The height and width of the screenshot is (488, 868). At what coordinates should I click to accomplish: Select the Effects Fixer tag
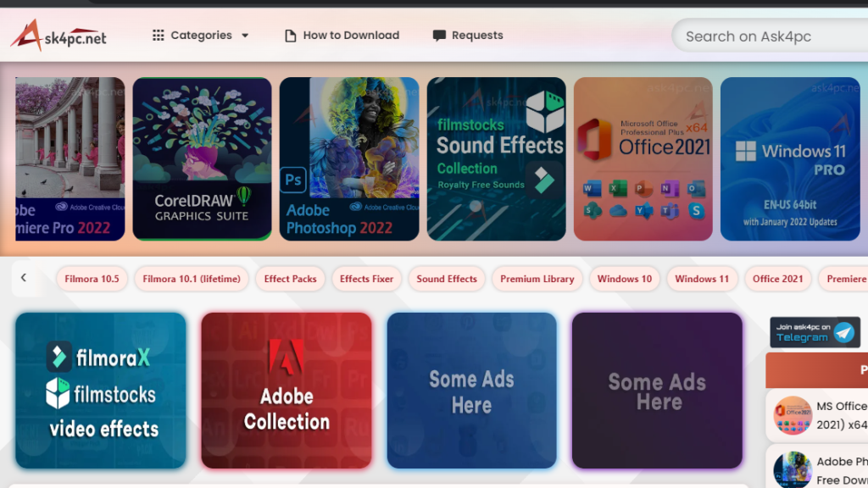coord(366,279)
